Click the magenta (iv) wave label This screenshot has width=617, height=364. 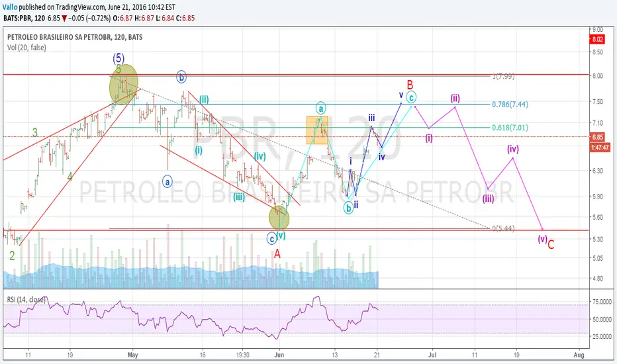[x=512, y=149]
